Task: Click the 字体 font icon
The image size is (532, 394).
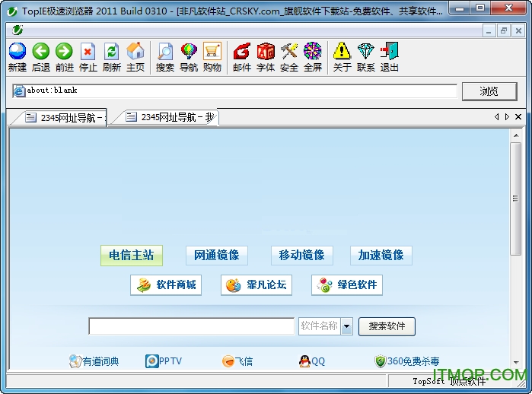Action: (x=266, y=56)
